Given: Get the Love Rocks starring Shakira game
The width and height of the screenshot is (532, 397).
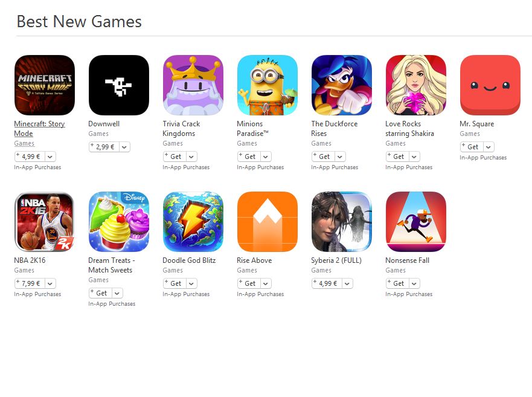Looking at the screenshot, I should coord(397,157).
